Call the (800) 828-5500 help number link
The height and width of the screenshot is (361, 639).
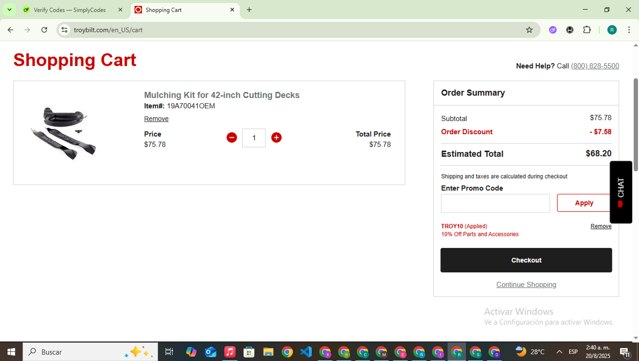595,66
